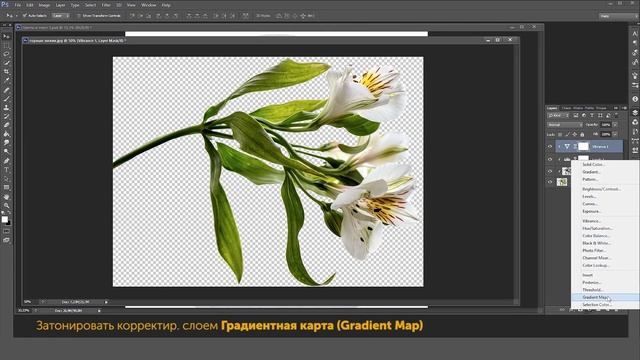The height and width of the screenshot is (360, 640).
Task: Open the Auto-Select Layer dropdown
Action: point(61,16)
